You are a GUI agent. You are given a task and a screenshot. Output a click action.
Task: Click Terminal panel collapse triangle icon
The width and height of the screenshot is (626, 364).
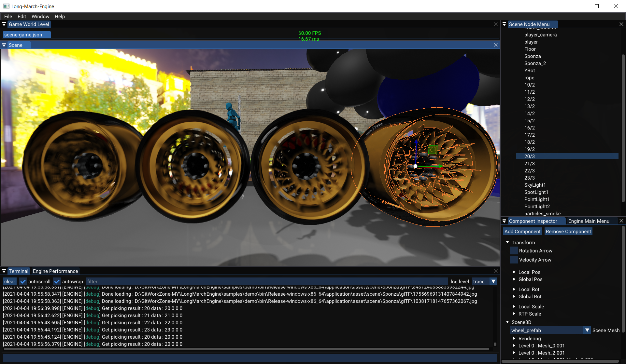pos(4,271)
